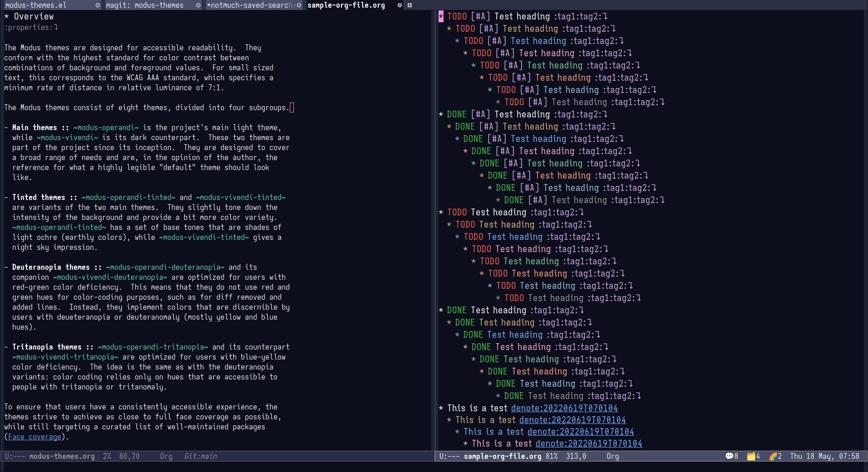This screenshot has width=868, height=472.
Task: Unfold top-level plain TODO Test heading arrow
Action: click(x=581, y=212)
